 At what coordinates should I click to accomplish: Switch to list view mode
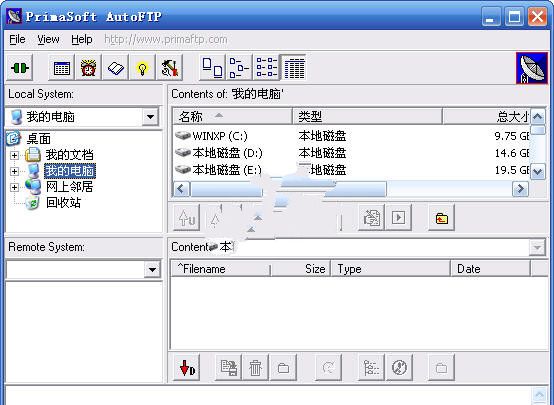tap(266, 67)
